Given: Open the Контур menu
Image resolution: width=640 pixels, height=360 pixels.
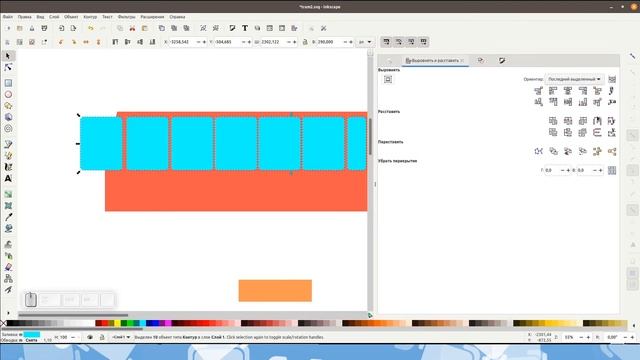Looking at the screenshot, I should pyautogui.click(x=90, y=17).
